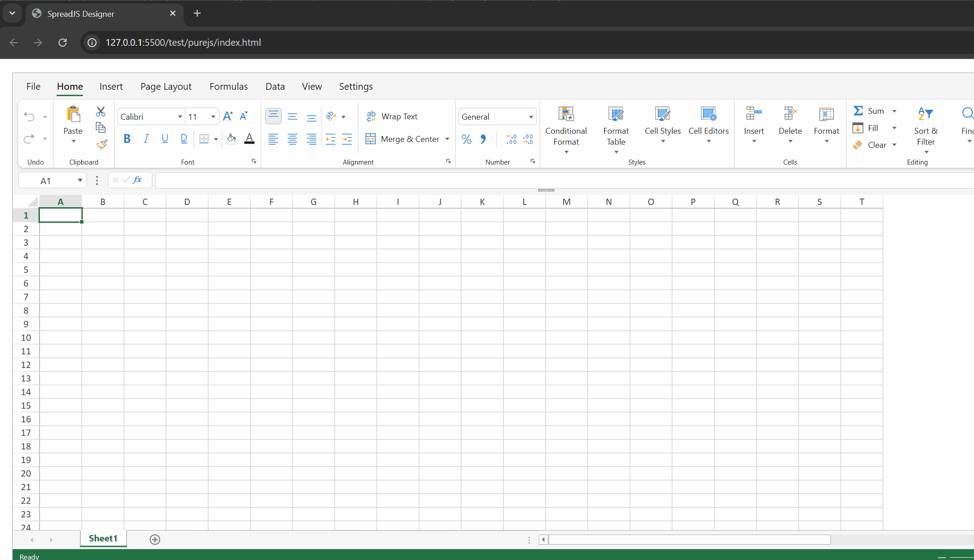Click the font color A swatch
Viewport: 974px width, 560px height.
tap(249, 139)
